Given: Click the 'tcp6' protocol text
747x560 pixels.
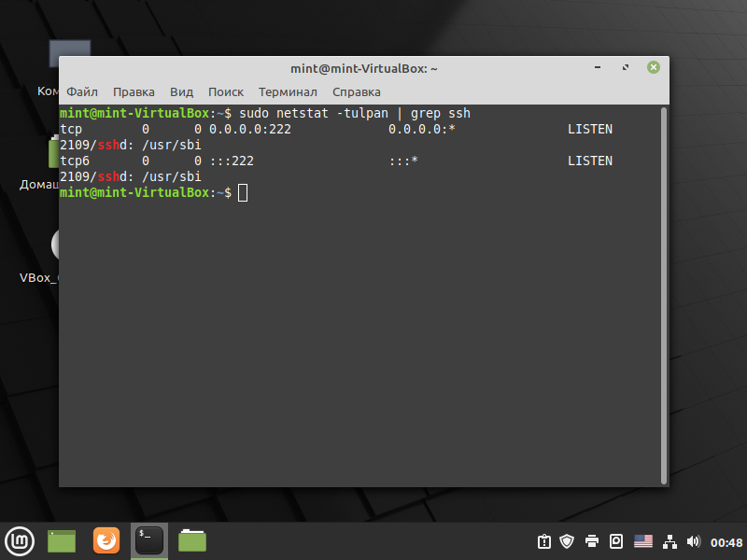Looking at the screenshot, I should (75, 161).
